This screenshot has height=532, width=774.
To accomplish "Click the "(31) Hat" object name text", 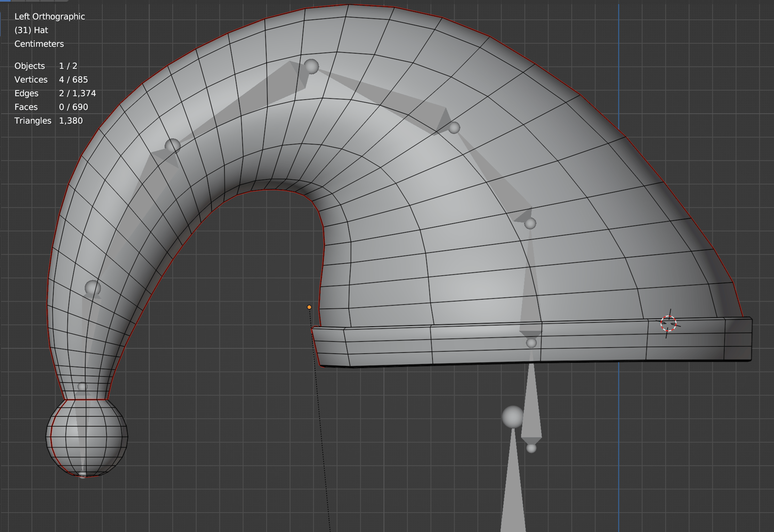I will 31,30.
